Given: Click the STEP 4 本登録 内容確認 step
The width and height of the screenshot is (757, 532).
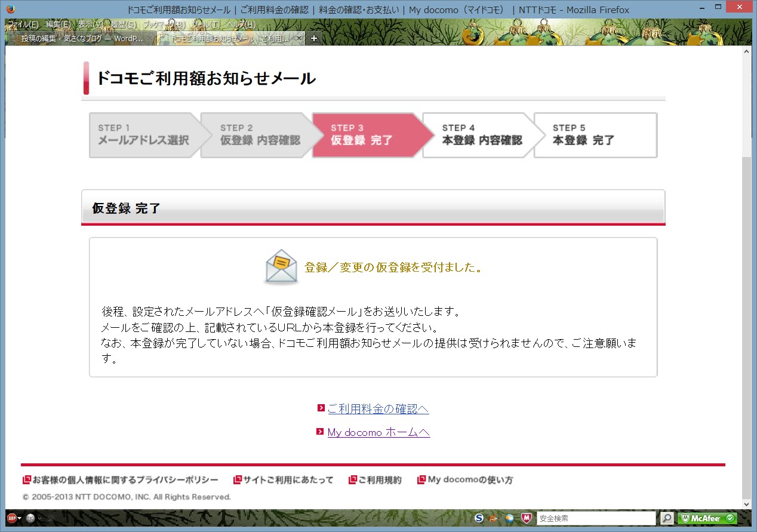Looking at the screenshot, I should click(x=482, y=135).
